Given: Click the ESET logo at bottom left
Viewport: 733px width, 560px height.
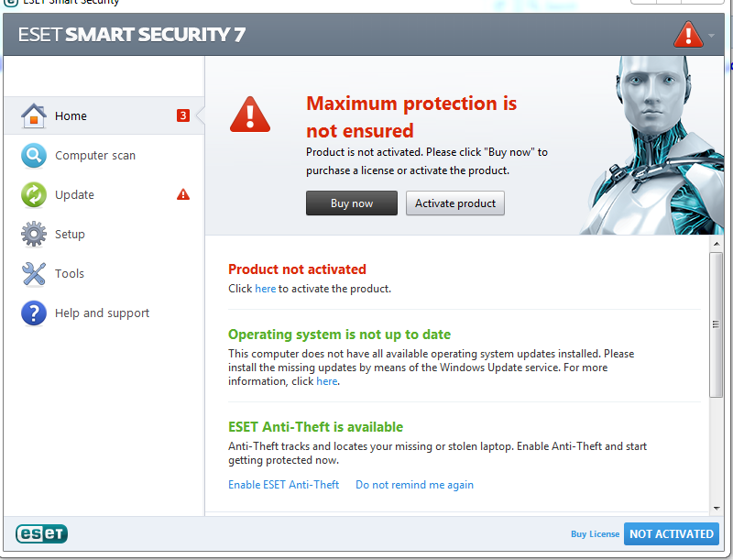Looking at the screenshot, I should (x=41, y=533).
